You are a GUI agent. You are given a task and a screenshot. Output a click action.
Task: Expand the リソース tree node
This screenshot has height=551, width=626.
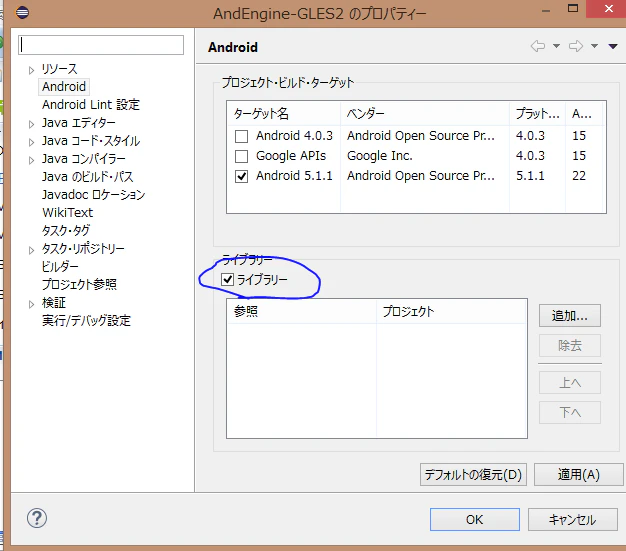[32, 70]
